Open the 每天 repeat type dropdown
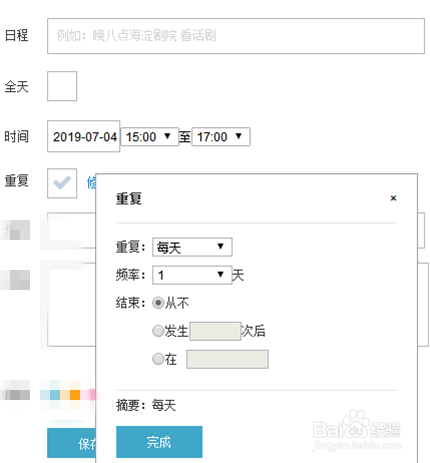Viewport: 430px width, 463px height. (x=192, y=247)
